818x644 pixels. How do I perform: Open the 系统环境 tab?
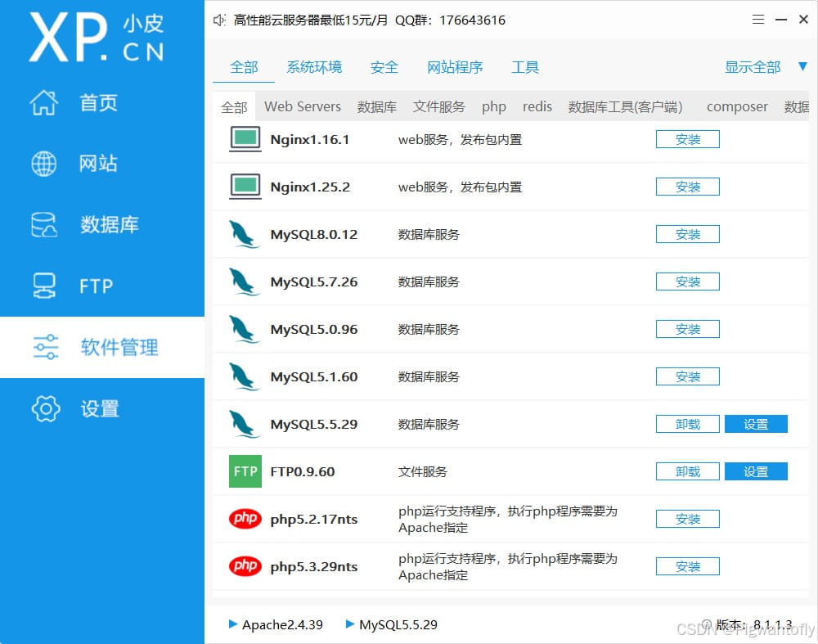314,67
